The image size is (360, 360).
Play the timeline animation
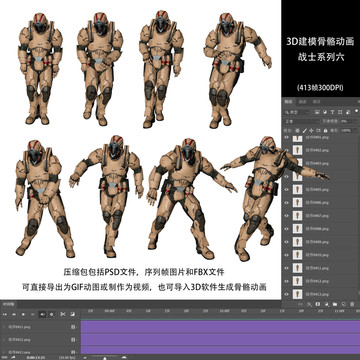pos(23,314)
